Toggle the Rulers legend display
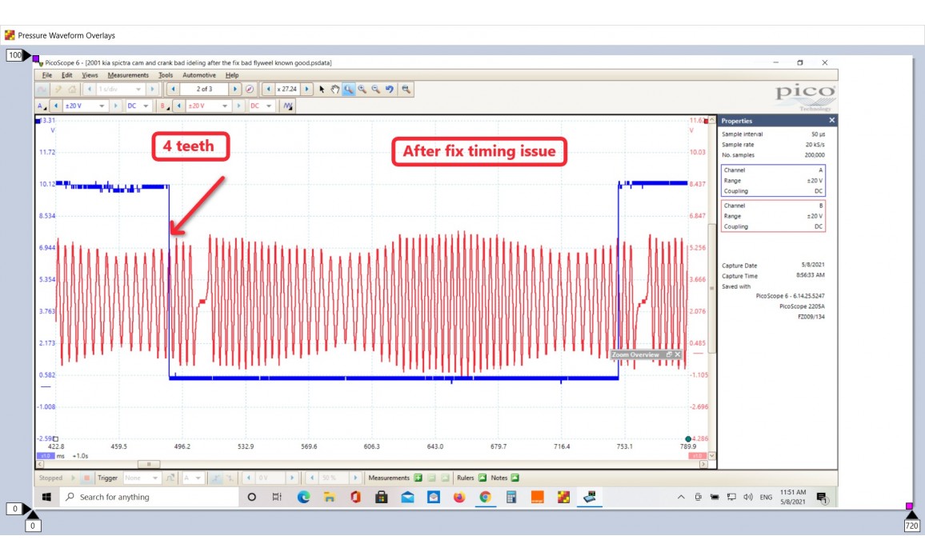The width and height of the screenshot is (925, 560). point(483,478)
